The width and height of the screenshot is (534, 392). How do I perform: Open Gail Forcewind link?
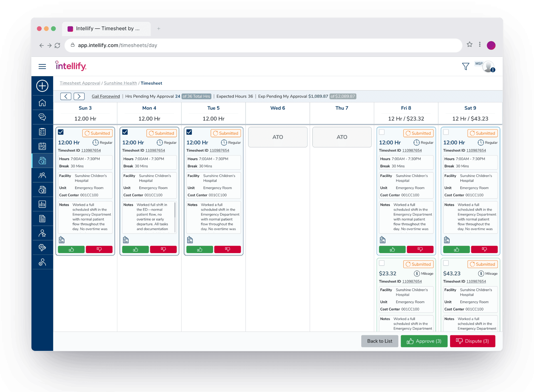tap(106, 96)
